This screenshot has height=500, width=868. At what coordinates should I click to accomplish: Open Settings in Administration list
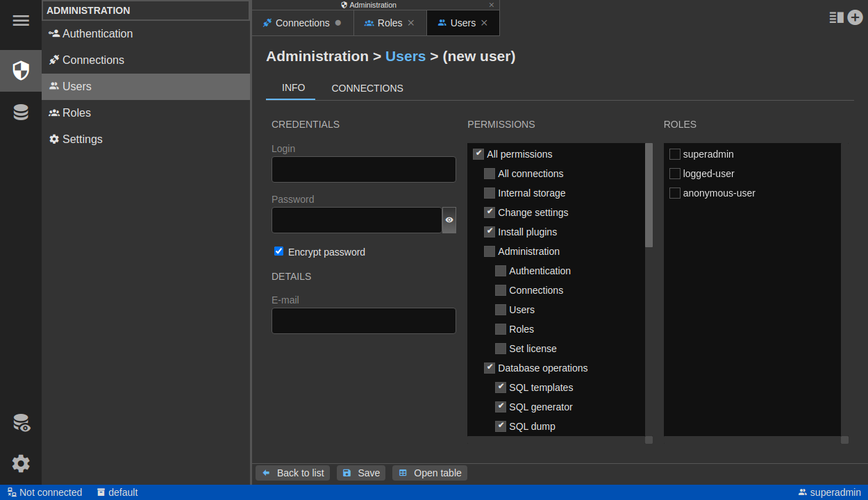pyautogui.click(x=146, y=139)
